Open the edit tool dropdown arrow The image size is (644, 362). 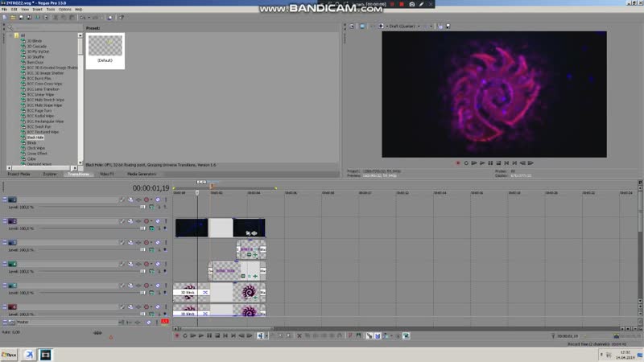(x=266, y=335)
